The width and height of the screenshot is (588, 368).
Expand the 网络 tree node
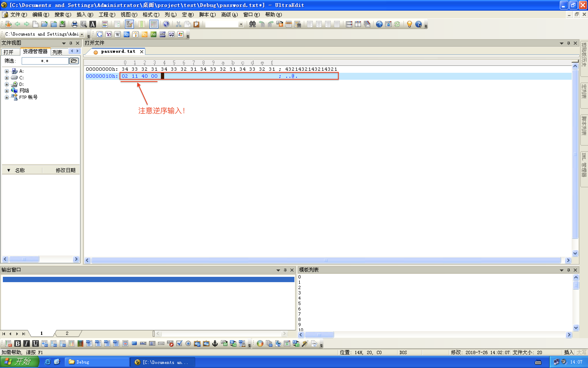pyautogui.click(x=7, y=91)
